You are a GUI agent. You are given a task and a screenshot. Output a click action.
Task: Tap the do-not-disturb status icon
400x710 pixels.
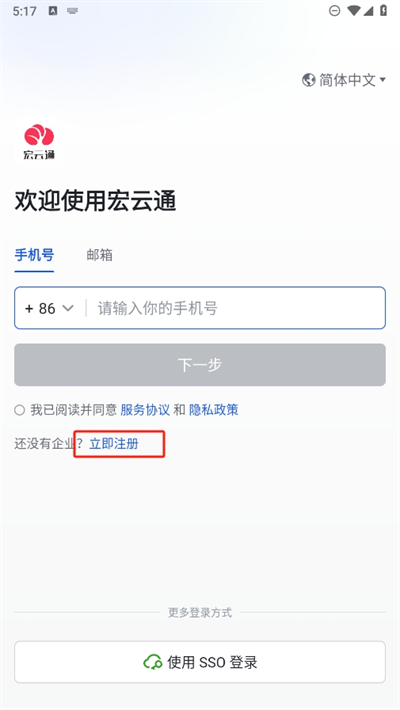tap(334, 10)
